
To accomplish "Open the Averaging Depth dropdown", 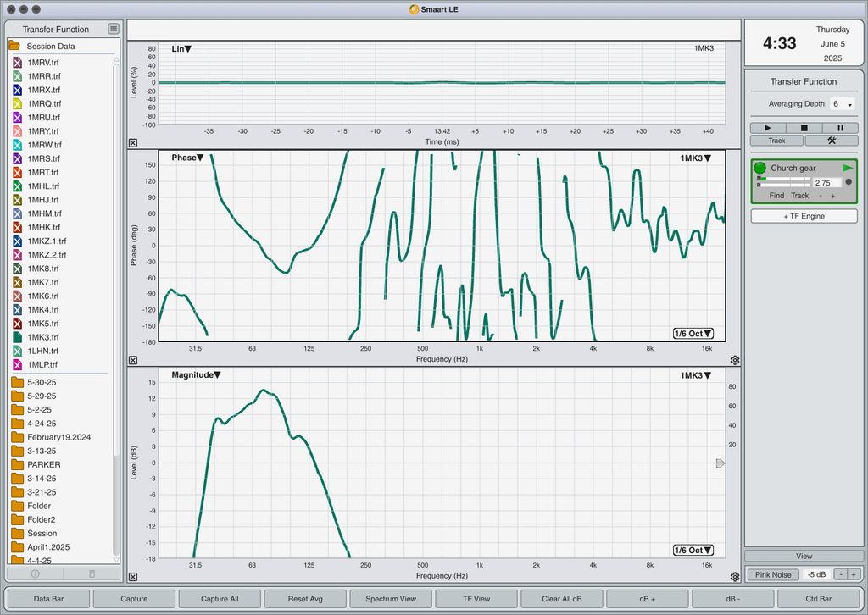I will 842,104.
